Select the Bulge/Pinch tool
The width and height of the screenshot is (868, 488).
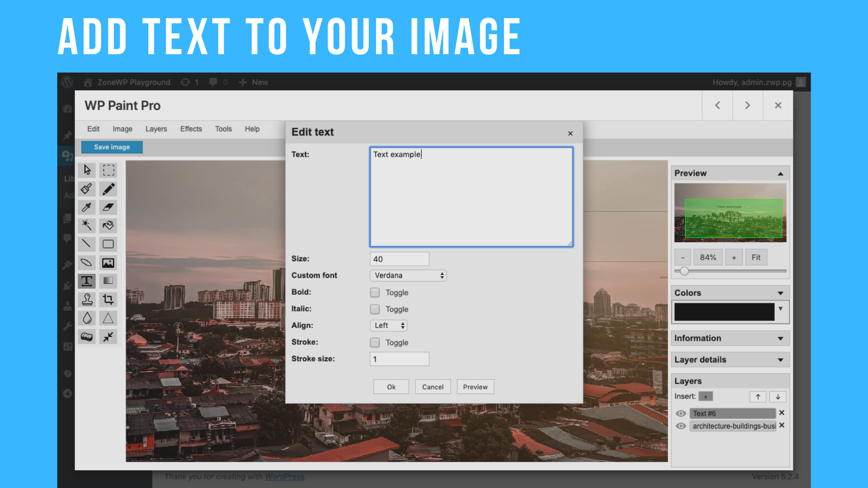click(108, 337)
